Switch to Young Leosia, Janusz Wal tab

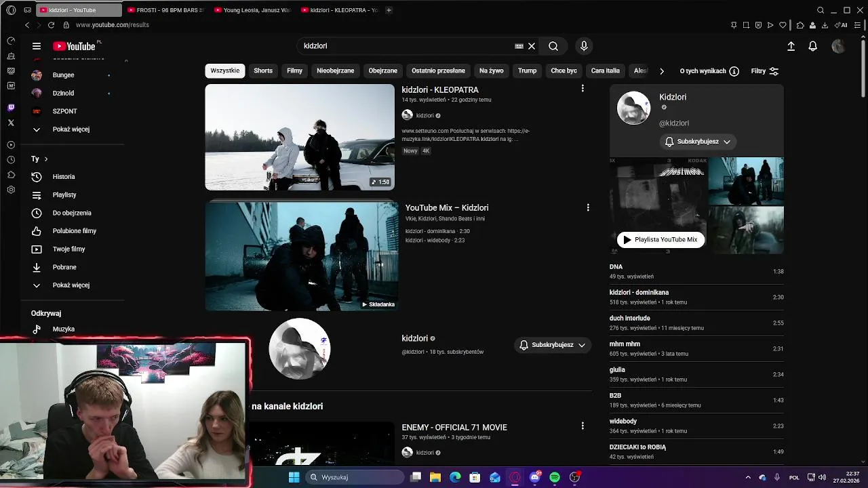253,10
